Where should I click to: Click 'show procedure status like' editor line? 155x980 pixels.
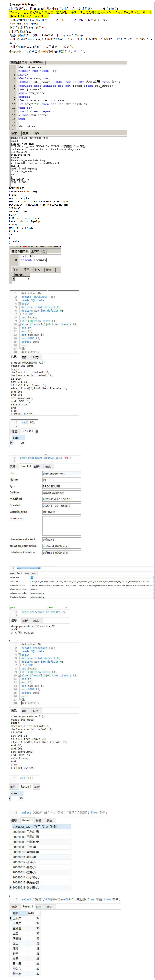tap(45, 458)
